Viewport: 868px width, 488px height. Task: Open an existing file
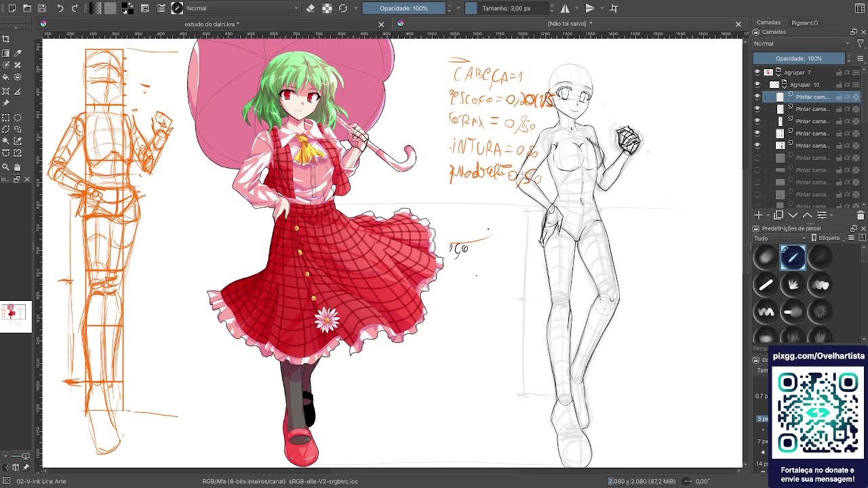coord(26,8)
